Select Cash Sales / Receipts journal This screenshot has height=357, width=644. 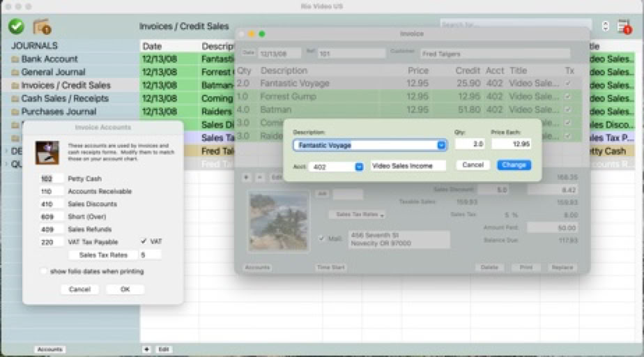click(x=65, y=98)
